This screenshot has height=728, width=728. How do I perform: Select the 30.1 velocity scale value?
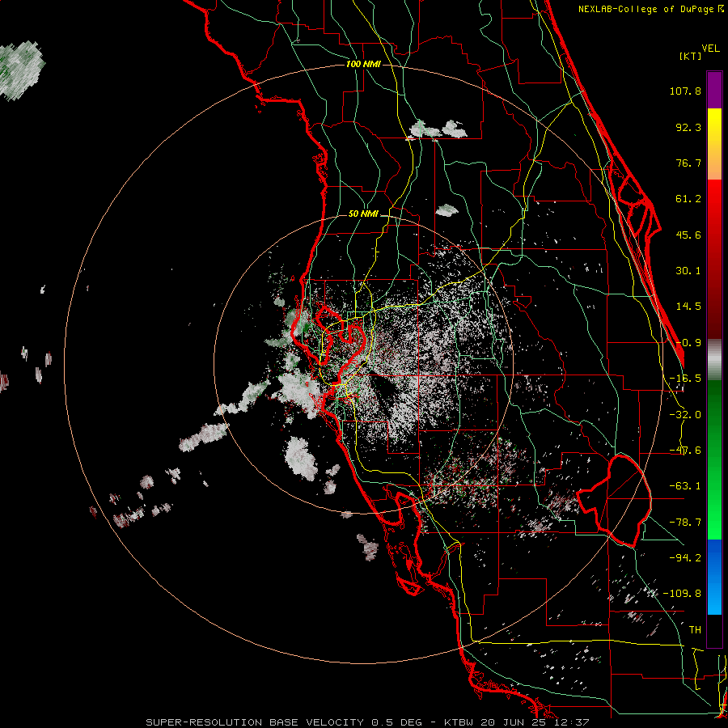[688, 271]
